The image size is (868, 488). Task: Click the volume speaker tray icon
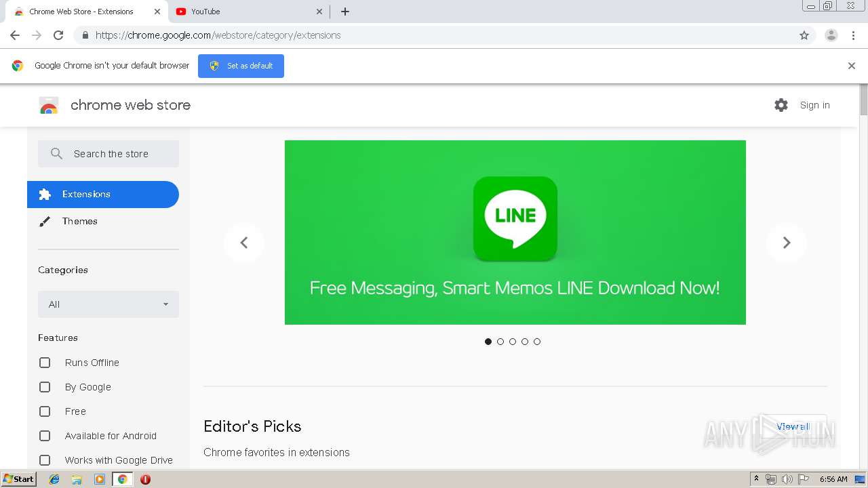787,479
